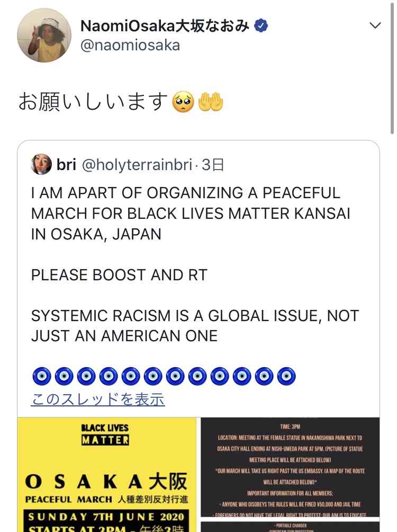397x532 pixels.
Task: Click the first evil eye emoji
Action: click(x=41, y=376)
